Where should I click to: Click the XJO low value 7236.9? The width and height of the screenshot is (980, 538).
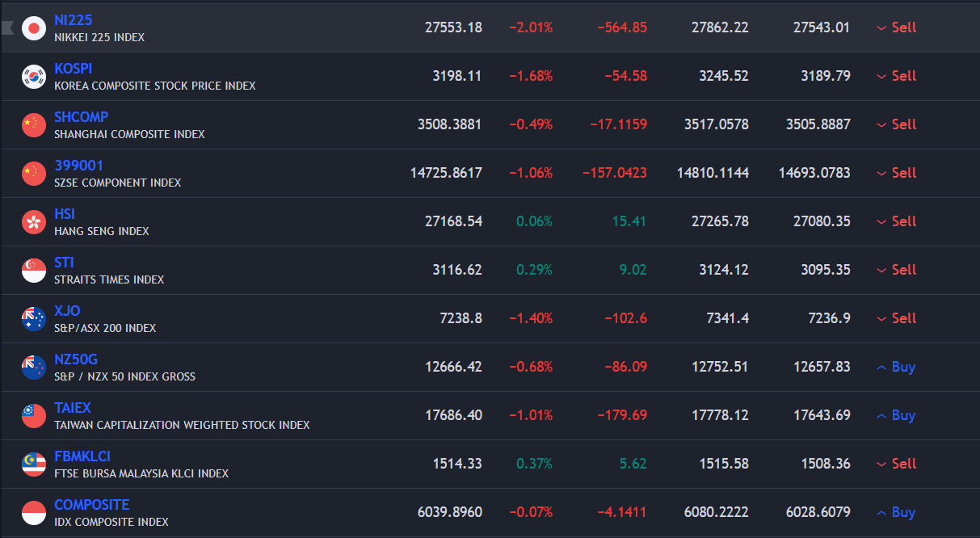coord(830,318)
